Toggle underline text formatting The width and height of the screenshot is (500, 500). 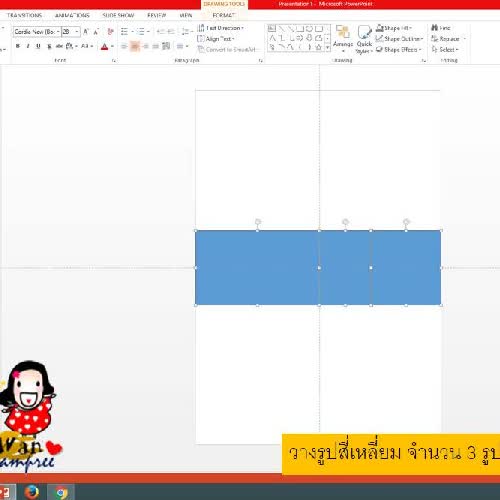(38, 46)
